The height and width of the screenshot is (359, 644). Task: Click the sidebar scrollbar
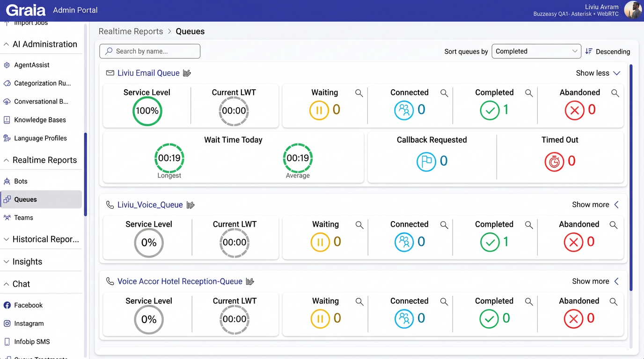[86, 175]
